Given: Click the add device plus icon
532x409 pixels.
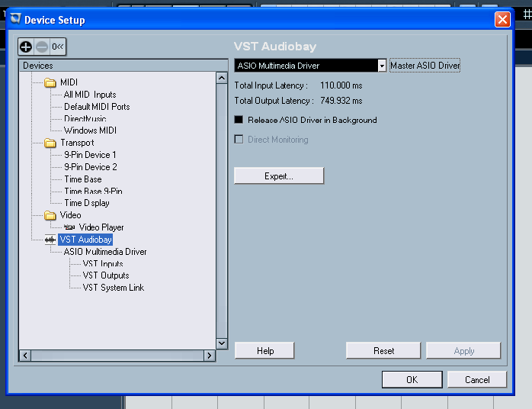Looking at the screenshot, I should [27, 47].
